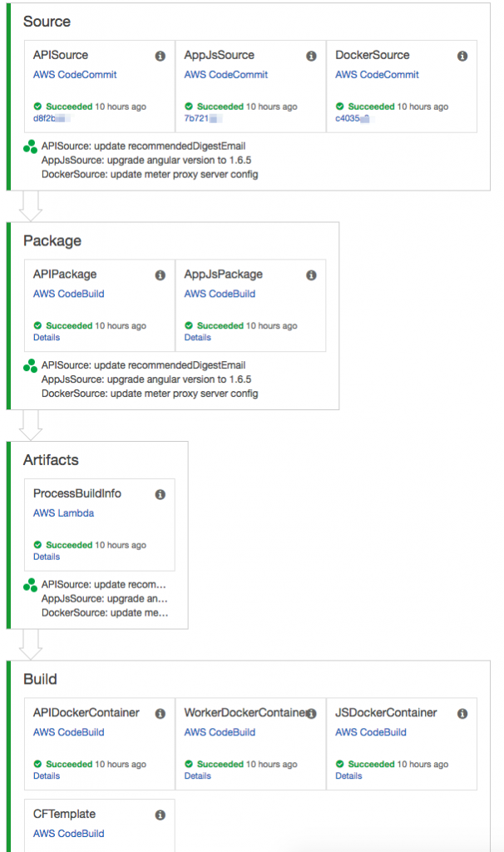Open info for WorkerDockerContainer action

(x=311, y=713)
